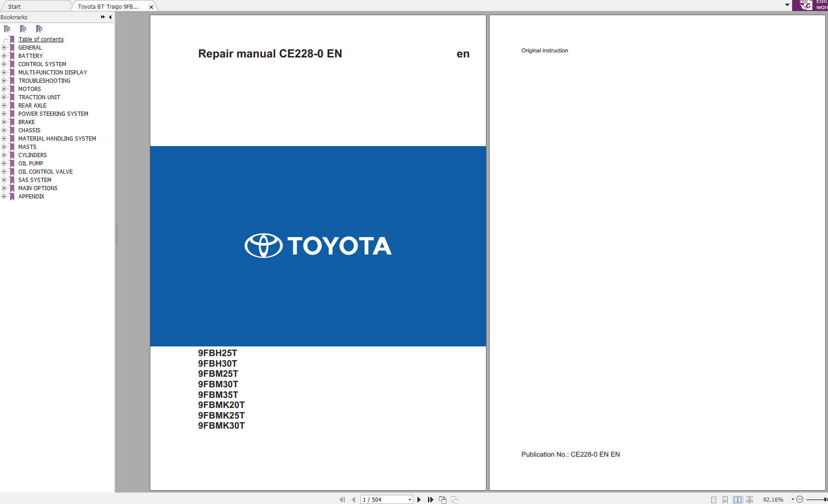Go to first page button

pyautogui.click(x=342, y=499)
